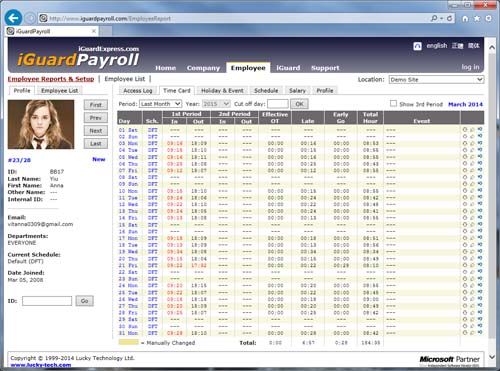Open the Location dropdown showing Demo Site
Image resolution: width=500 pixels, height=371 pixels.
[x=436, y=79]
